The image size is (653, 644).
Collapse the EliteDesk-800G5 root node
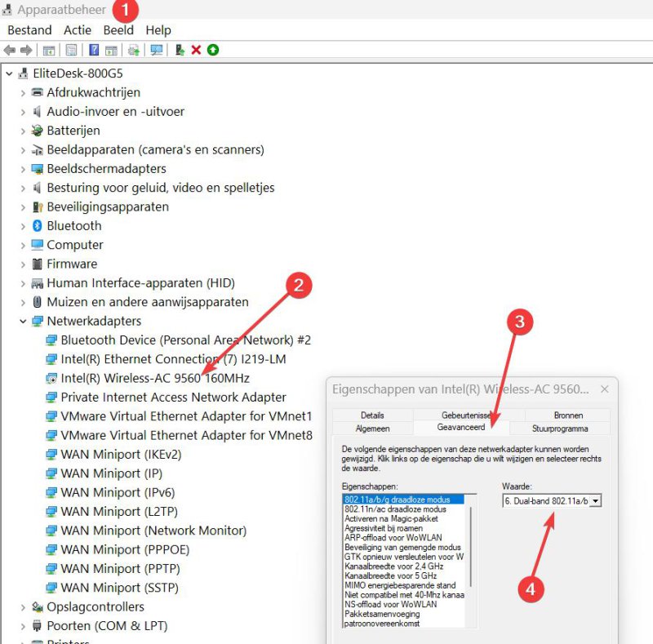9,73
